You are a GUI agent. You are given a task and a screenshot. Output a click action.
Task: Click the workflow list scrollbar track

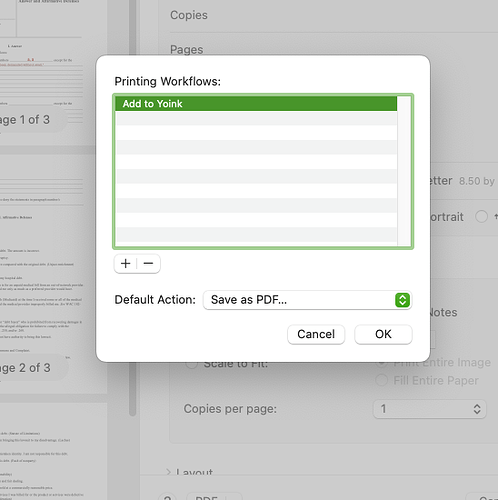pos(404,171)
